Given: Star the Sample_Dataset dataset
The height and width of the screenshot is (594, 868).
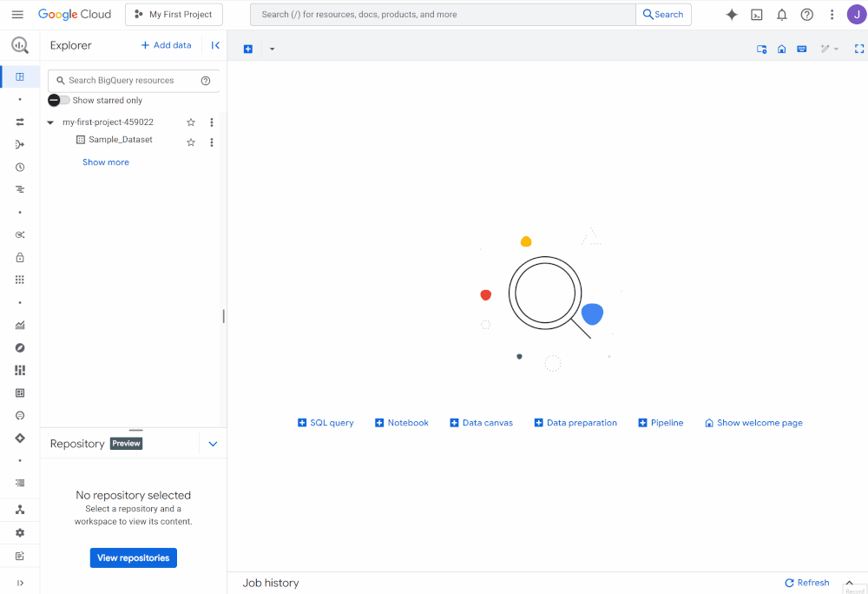Looking at the screenshot, I should [x=191, y=142].
